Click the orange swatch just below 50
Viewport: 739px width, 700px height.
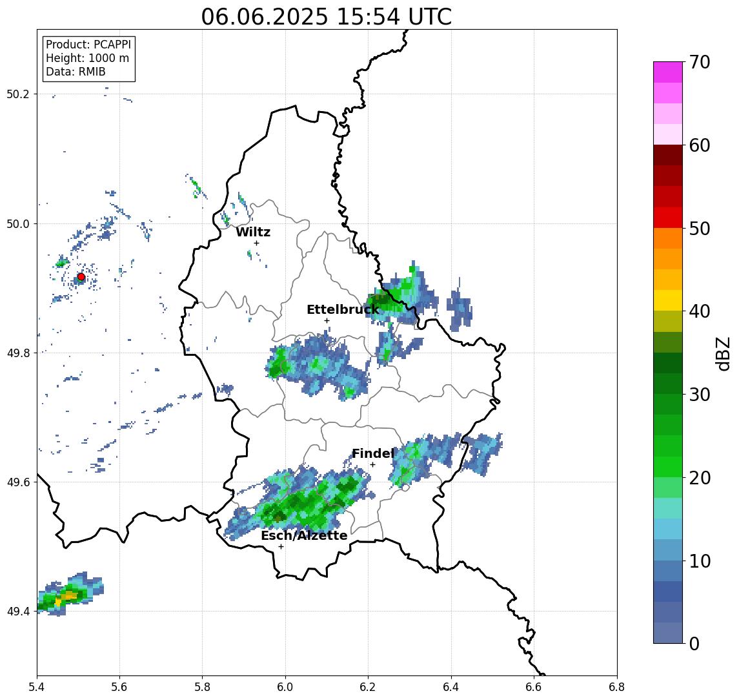(668, 238)
